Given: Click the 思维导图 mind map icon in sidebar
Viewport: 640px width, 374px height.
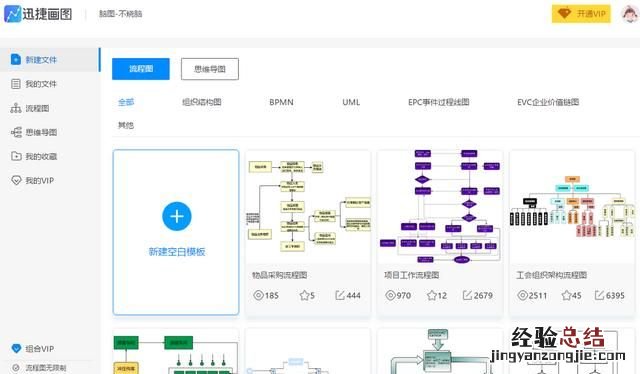Looking at the screenshot, I should (16, 132).
